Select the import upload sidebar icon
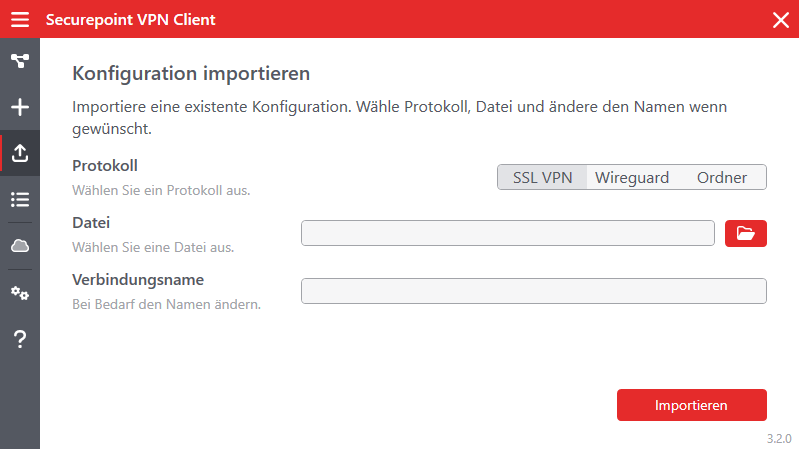Image resolution: width=799 pixels, height=449 pixels. pos(20,153)
